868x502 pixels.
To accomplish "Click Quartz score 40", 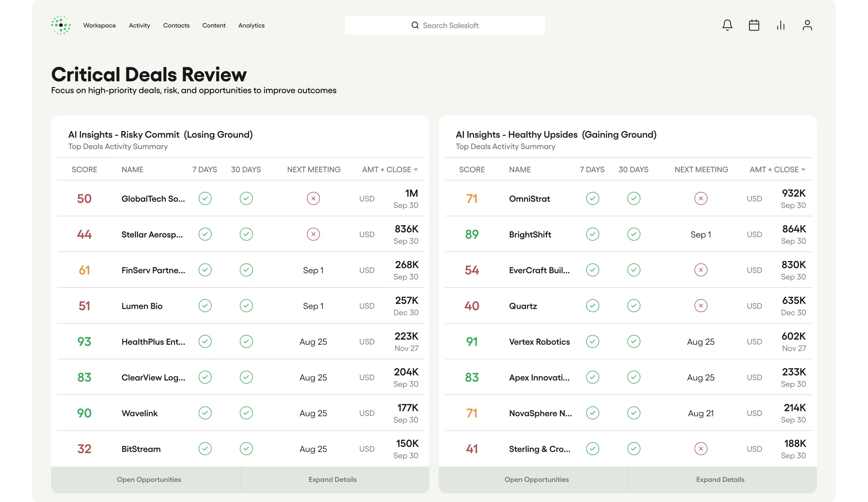I will click(x=472, y=306).
